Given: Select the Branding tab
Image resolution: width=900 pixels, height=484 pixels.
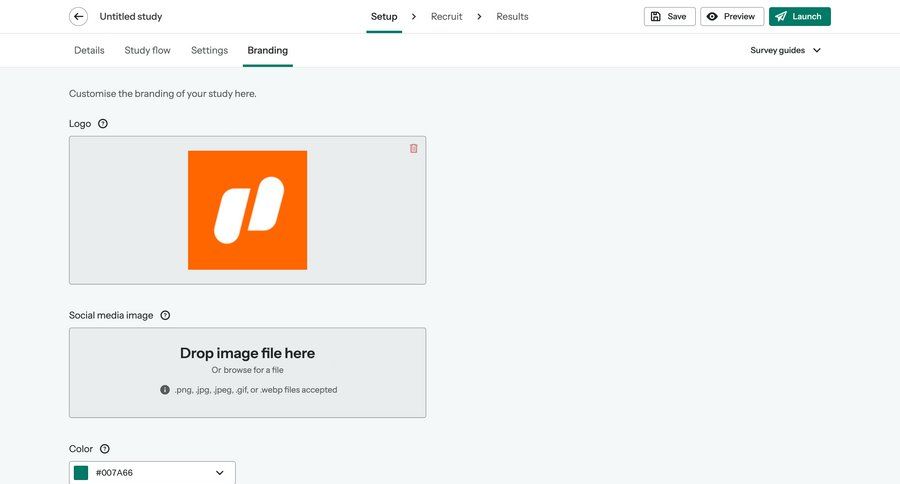Looking at the screenshot, I should (x=267, y=50).
